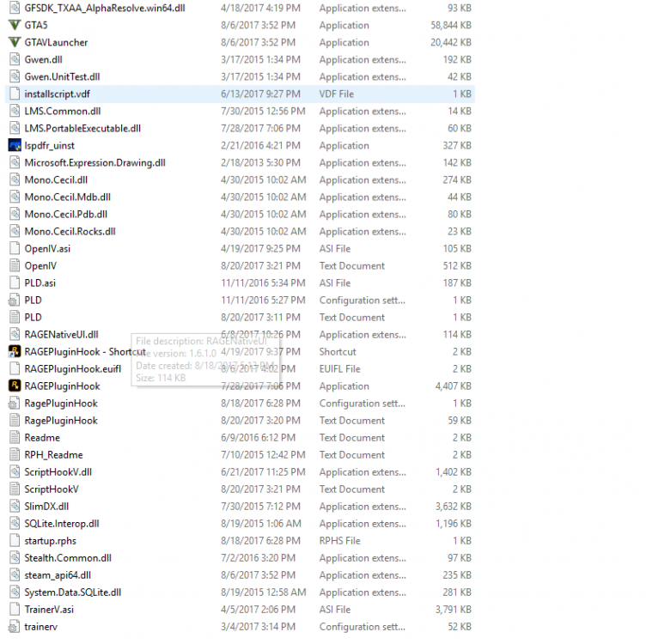Viewport: 646px width, 644px height.
Task: Select the installscript.vdf file name
Action: [x=58, y=94]
